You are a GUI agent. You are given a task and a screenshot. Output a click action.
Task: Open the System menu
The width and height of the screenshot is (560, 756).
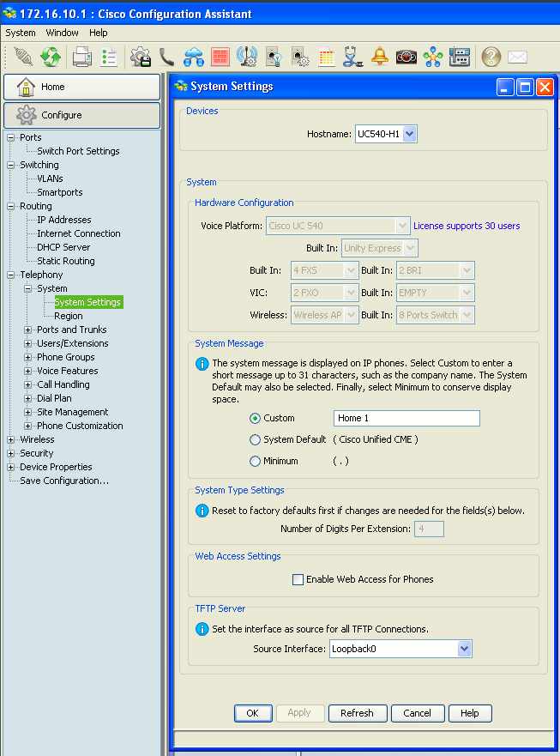pos(21,33)
